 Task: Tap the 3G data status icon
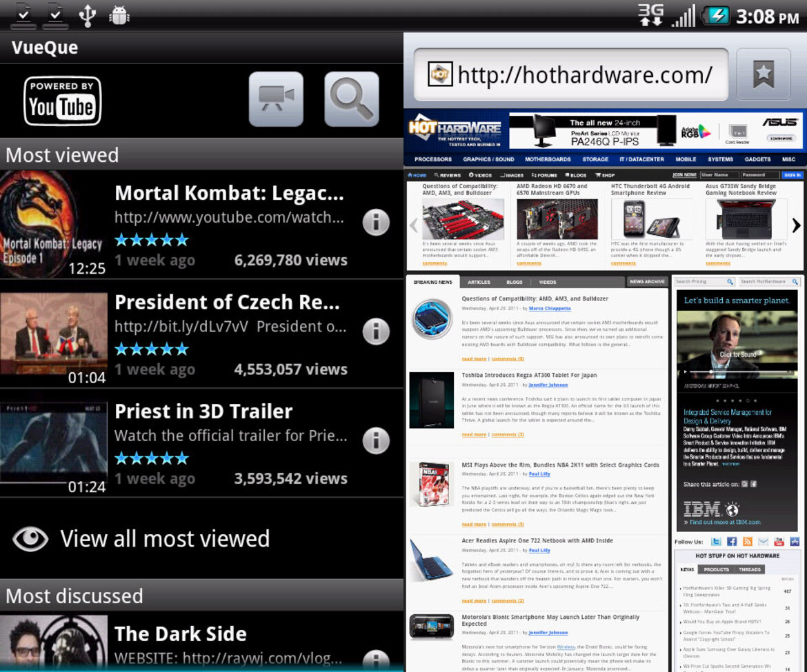tap(650, 15)
